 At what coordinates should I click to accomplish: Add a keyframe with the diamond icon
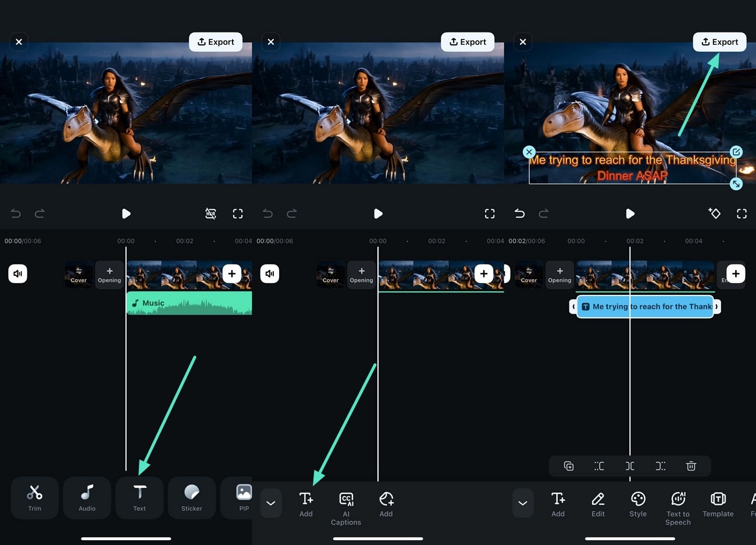click(x=714, y=213)
